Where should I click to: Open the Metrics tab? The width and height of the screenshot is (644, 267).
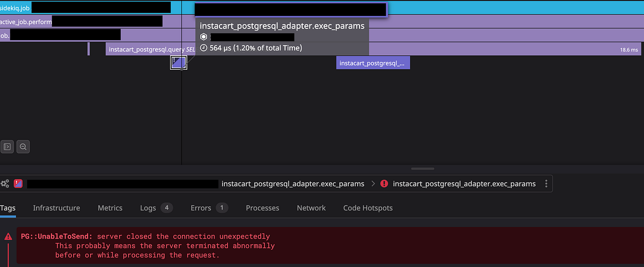[x=110, y=208]
